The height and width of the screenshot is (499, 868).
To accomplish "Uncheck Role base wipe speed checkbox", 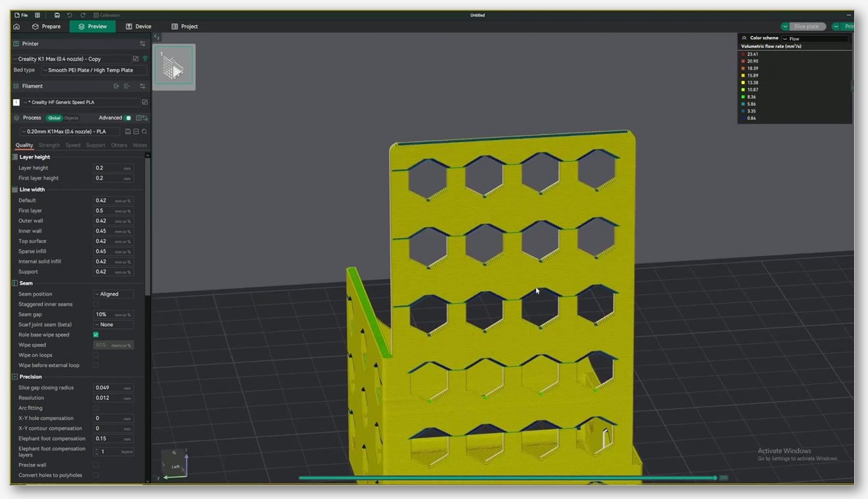I will (96, 335).
